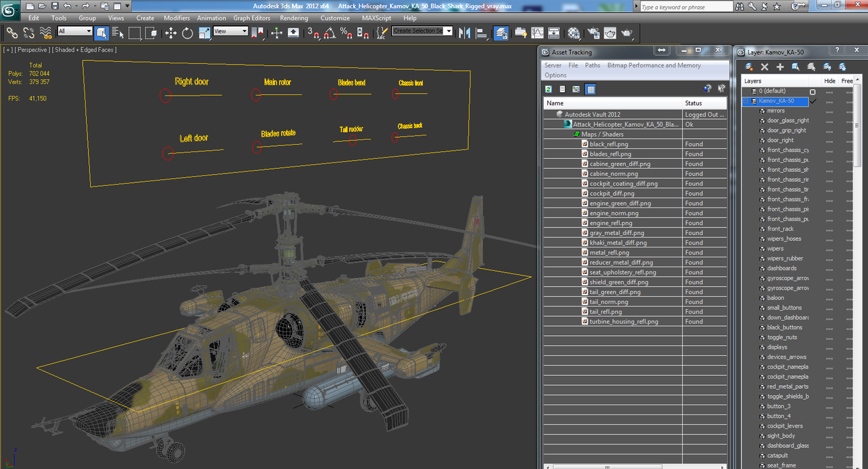This screenshot has height=469, width=868.
Task: Open Bitmap Performance and Memory menu
Action: [x=654, y=66]
